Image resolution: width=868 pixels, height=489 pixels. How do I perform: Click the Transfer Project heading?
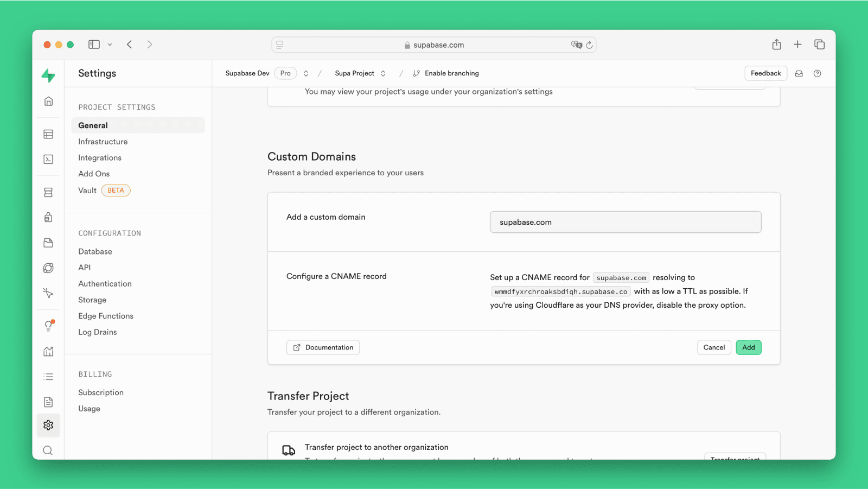tap(308, 396)
